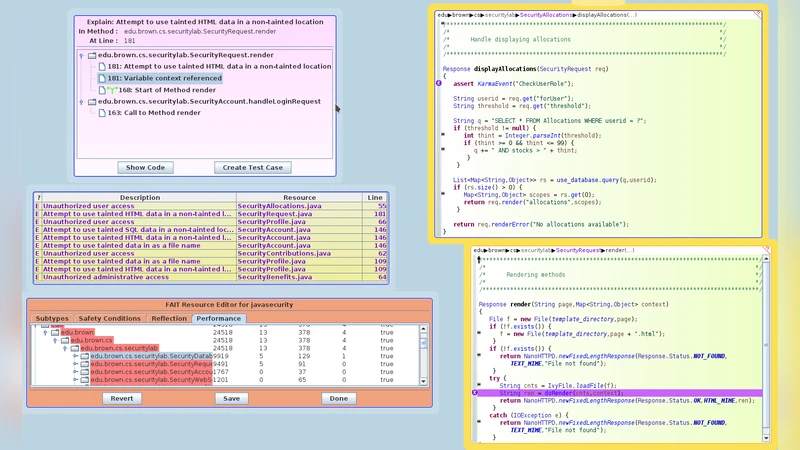Click the green branch icon at line 168
Image resolution: width=800 pixels, height=450 pixels.
coord(112,89)
